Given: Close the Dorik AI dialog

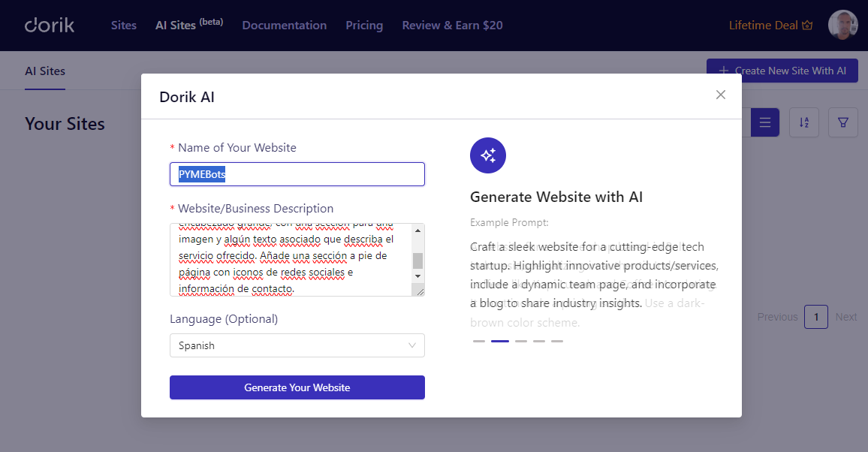Looking at the screenshot, I should coord(721,95).
